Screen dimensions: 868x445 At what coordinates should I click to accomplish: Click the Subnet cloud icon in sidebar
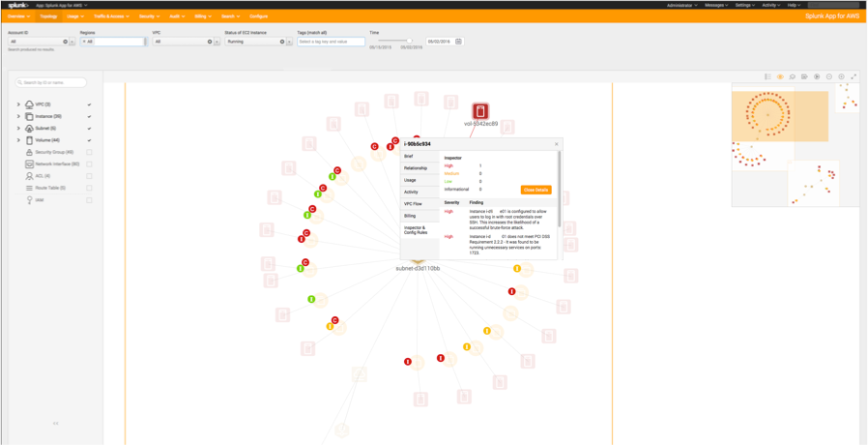coord(30,128)
